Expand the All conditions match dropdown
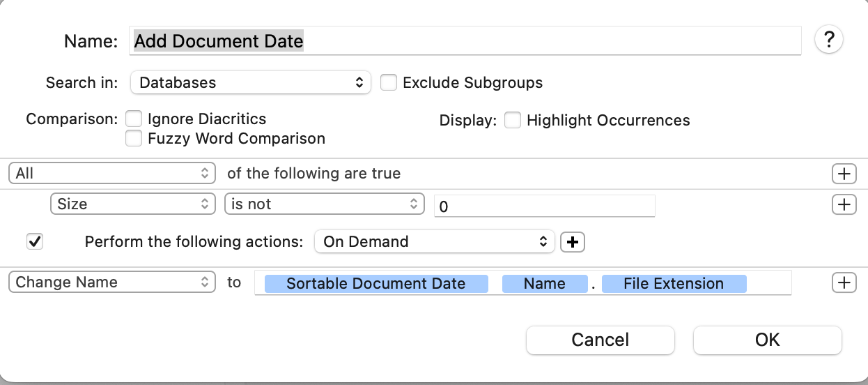Screen dimensions: 868x385 (111, 173)
